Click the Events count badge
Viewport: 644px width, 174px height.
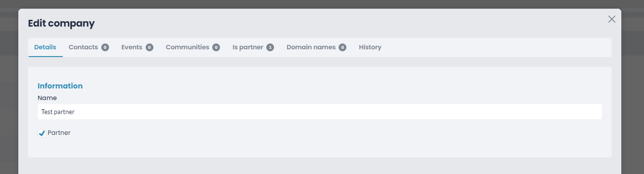pos(150,47)
